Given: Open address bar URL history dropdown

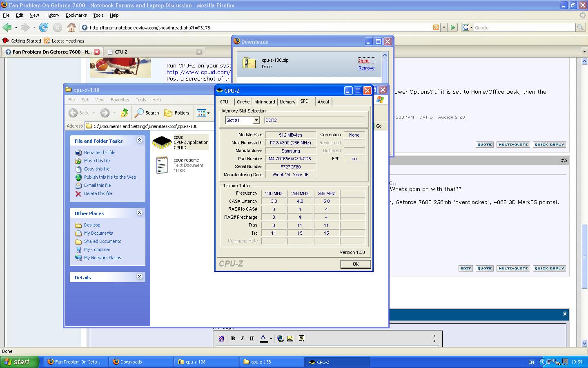Looking at the screenshot, I should point(444,28).
